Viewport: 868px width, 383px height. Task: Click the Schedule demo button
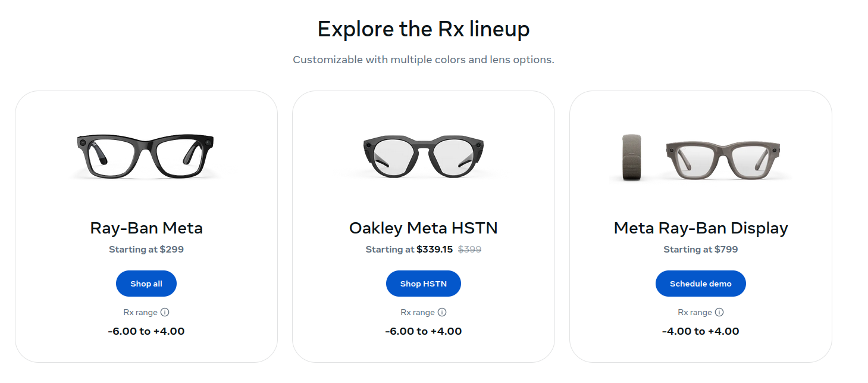pos(700,284)
